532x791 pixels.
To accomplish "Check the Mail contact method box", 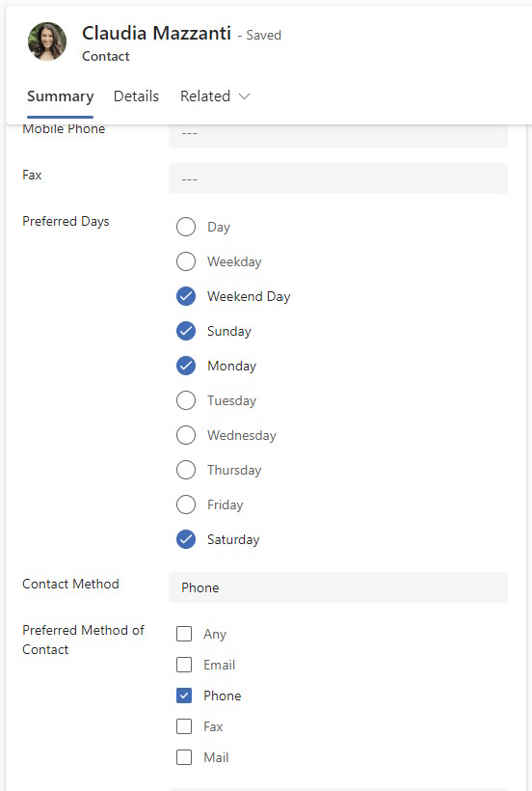I will [184, 757].
